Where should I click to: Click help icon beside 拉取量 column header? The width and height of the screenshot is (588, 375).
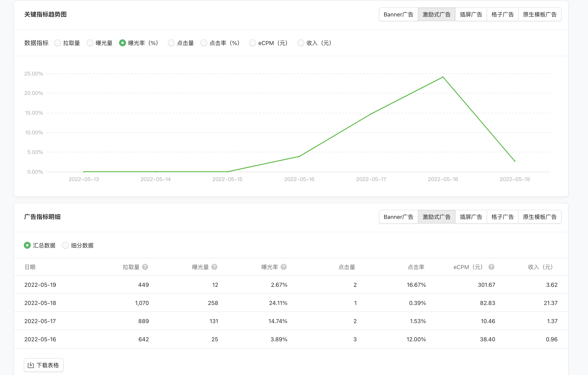tap(145, 267)
